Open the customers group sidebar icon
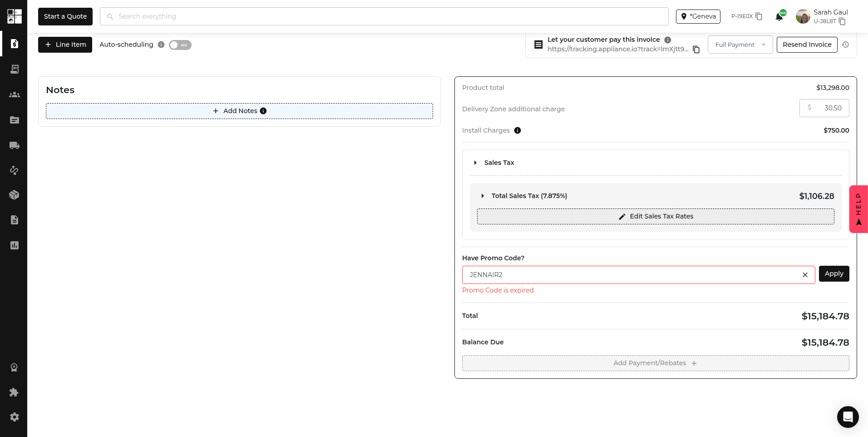This screenshot has height=437, width=868. point(15,94)
